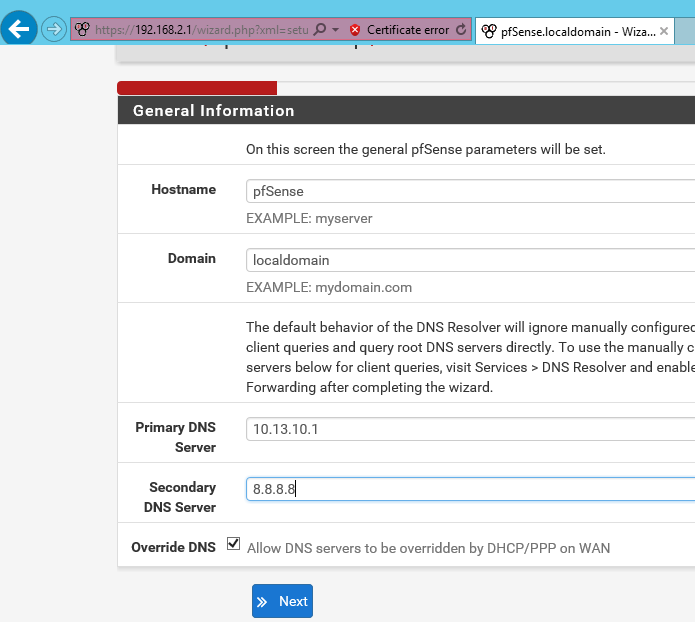Viewport: 695px width, 622px height.
Task: Click the browser forward arrow button
Action: pyautogui.click(x=54, y=30)
